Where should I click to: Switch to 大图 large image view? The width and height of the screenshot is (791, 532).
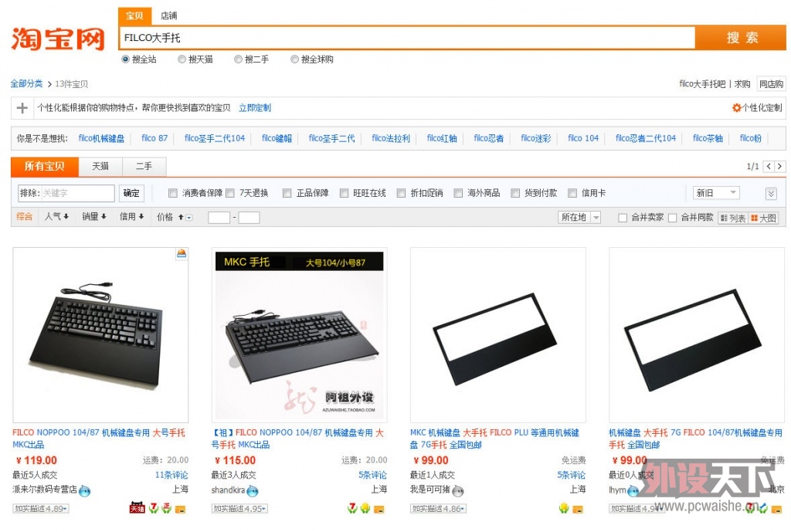pos(764,218)
